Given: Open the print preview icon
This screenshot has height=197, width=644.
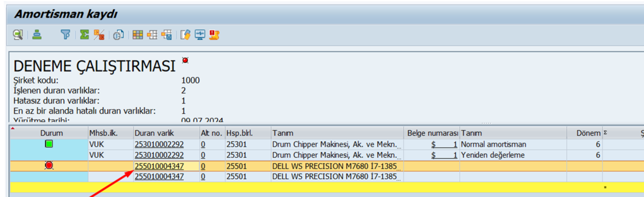Looking at the screenshot, I should coord(118,35).
